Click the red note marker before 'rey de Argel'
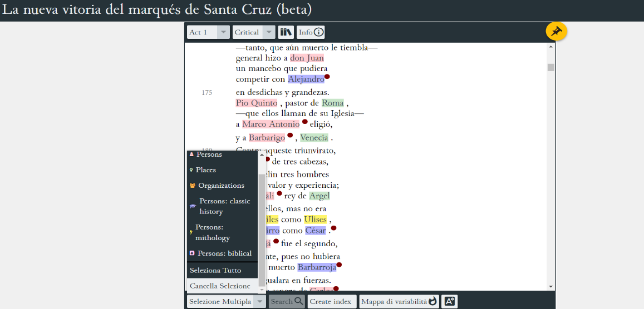This screenshot has width=644, height=309. [279, 193]
